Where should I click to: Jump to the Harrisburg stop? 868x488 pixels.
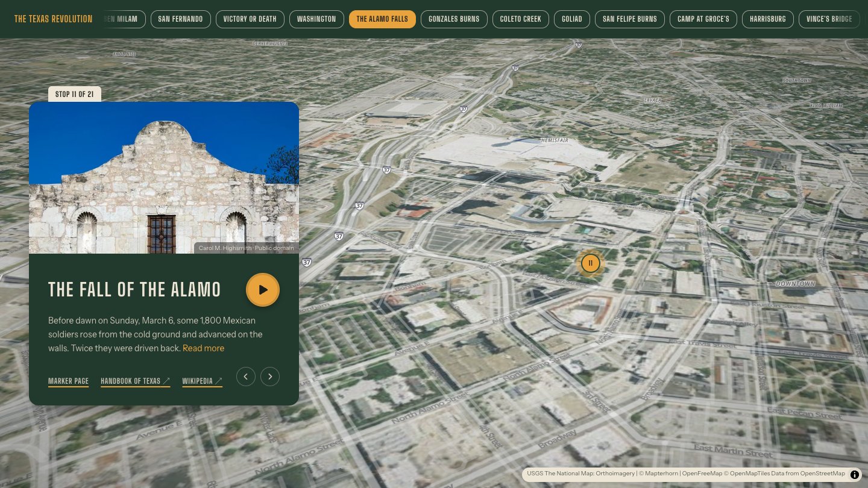click(x=768, y=19)
